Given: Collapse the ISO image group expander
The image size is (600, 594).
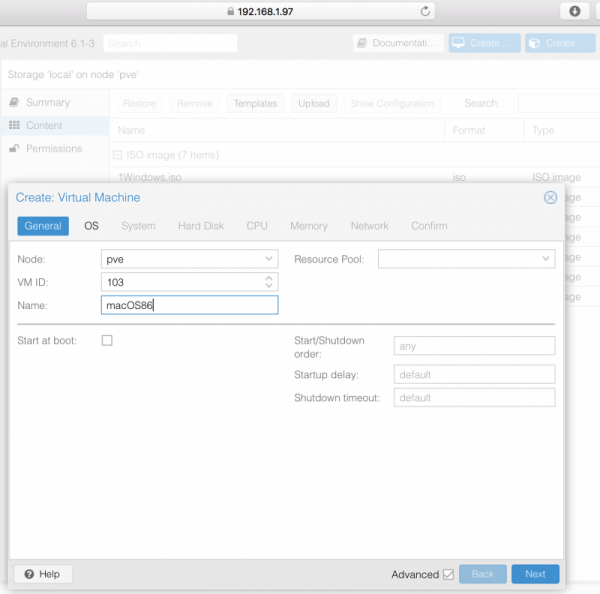Looking at the screenshot, I should click(117, 155).
